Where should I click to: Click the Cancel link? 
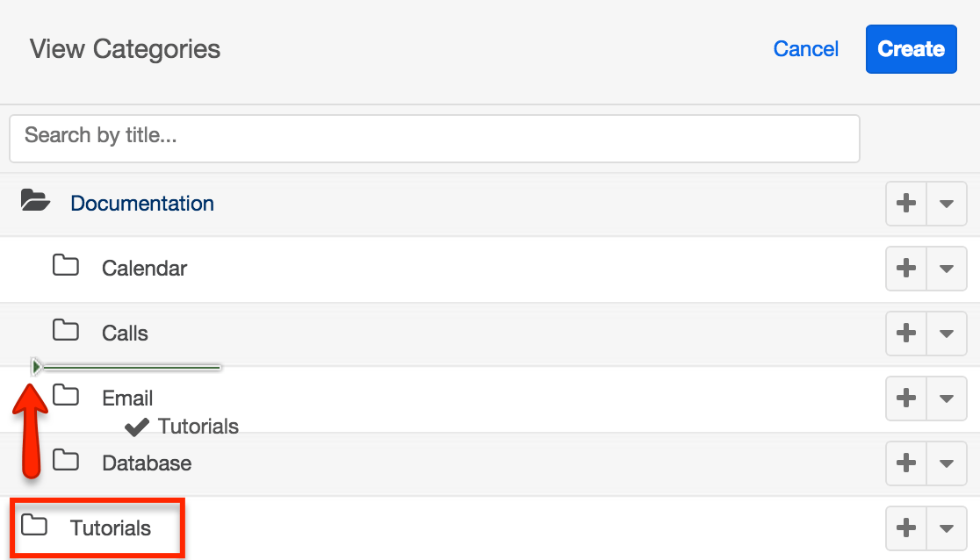point(805,49)
